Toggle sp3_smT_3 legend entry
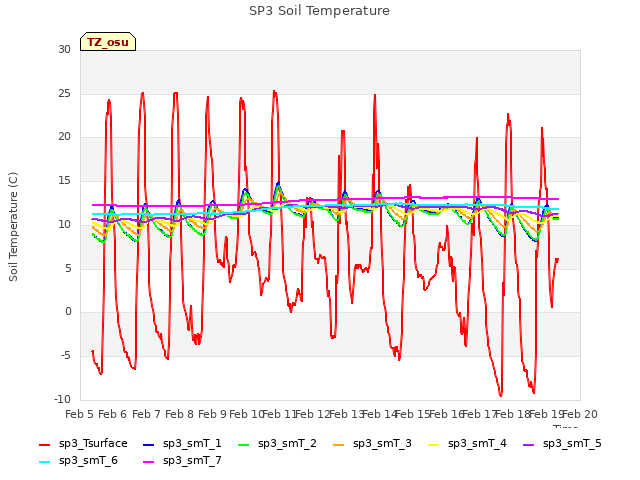 point(372,444)
